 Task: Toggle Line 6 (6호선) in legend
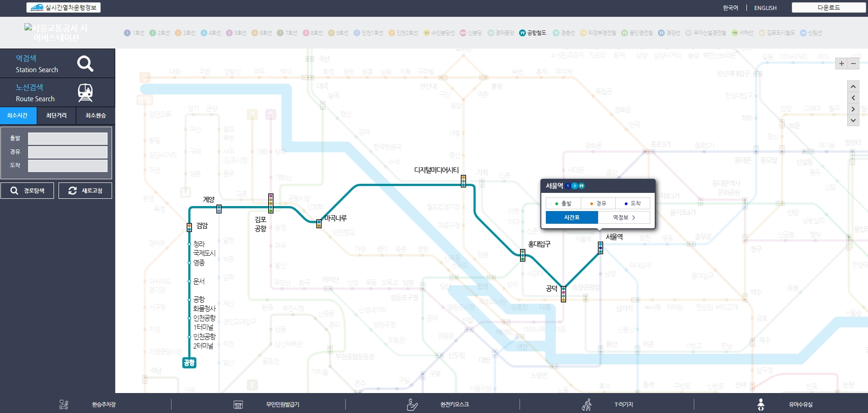coord(261,33)
